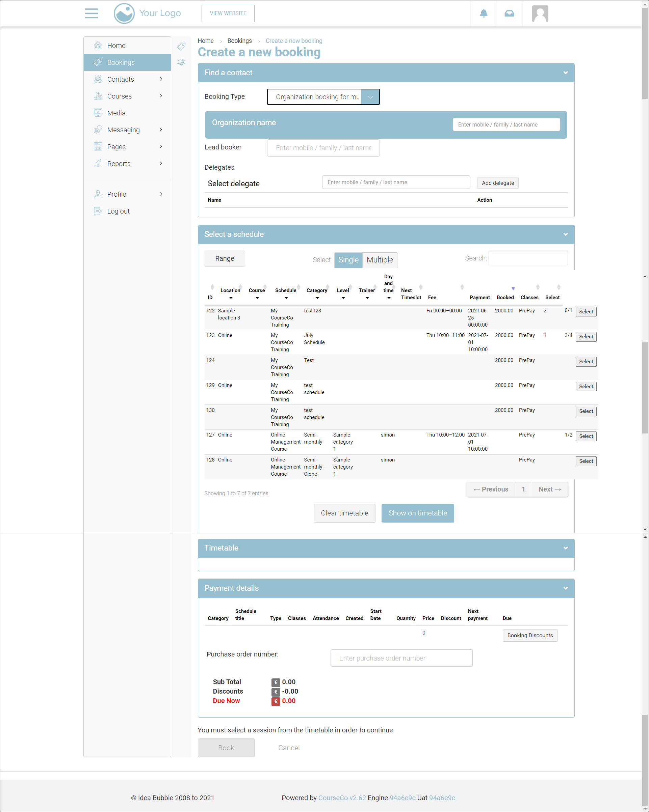The width and height of the screenshot is (649, 812).
Task: Click the purchase order number field
Action: (401, 658)
